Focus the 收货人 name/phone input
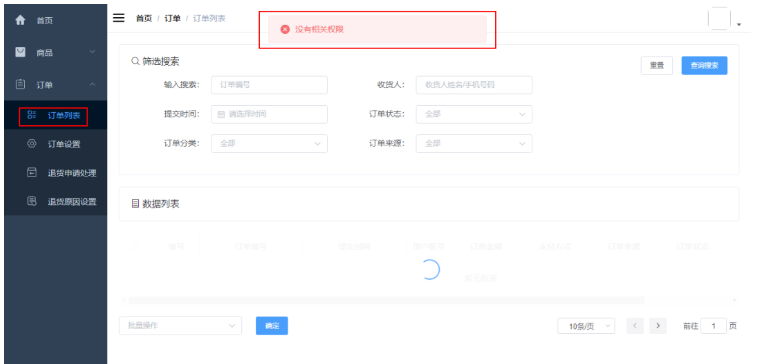The image size is (760, 364). 474,85
